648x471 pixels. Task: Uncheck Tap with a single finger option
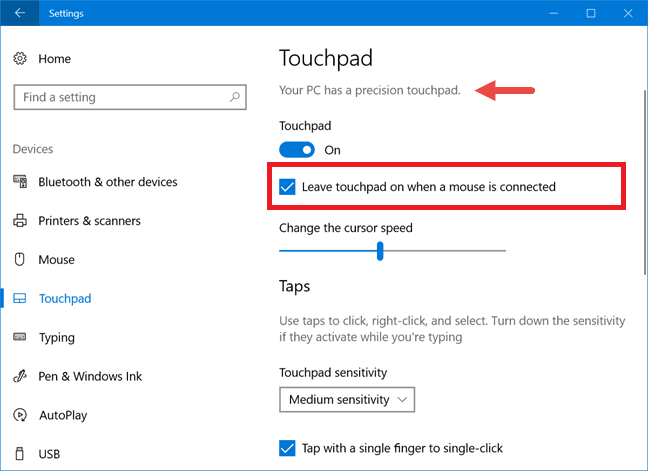[x=288, y=447]
